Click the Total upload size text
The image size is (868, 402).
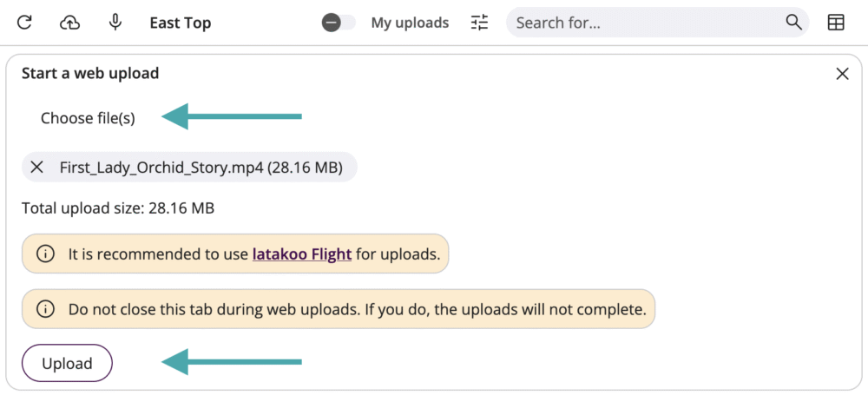pos(118,208)
